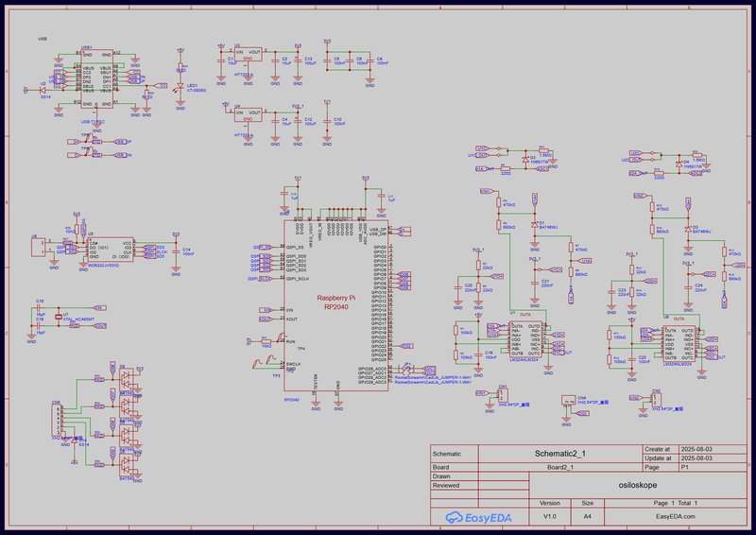Click the EasyEDA cloud logo
The height and width of the screenshot is (535, 756).
[x=454, y=518]
